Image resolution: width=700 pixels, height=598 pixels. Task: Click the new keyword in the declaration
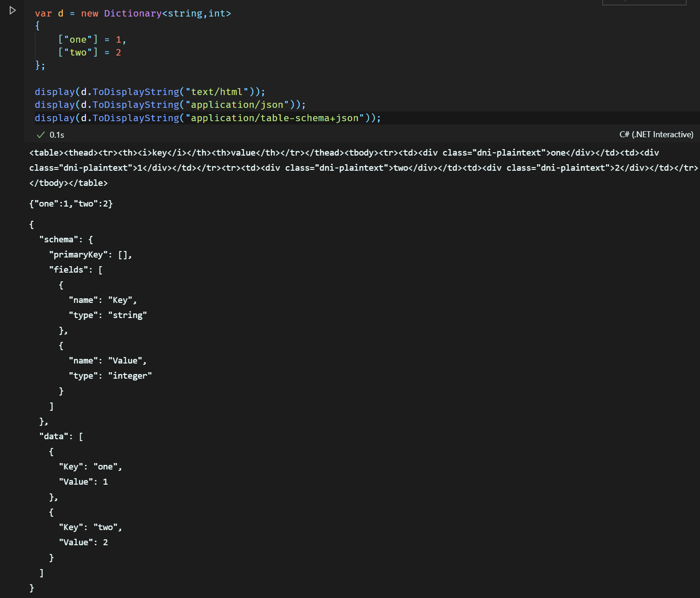click(90, 13)
